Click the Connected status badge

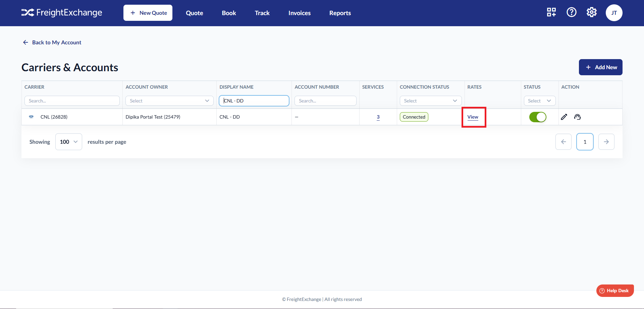coord(414,117)
